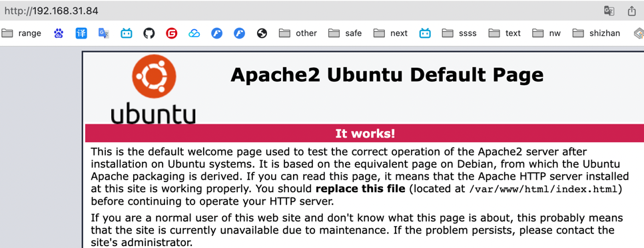
Task: Click the 'Apache2 Ubuntu Default Page' heading
Action: [387, 75]
